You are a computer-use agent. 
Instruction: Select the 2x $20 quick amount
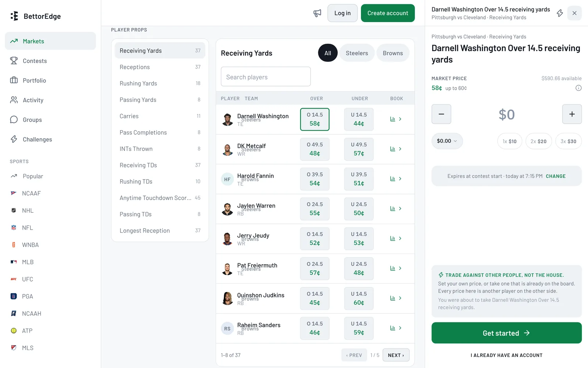[539, 141]
